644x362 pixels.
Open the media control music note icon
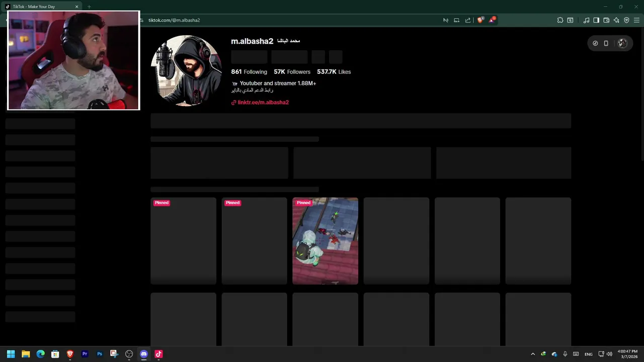[x=586, y=20]
